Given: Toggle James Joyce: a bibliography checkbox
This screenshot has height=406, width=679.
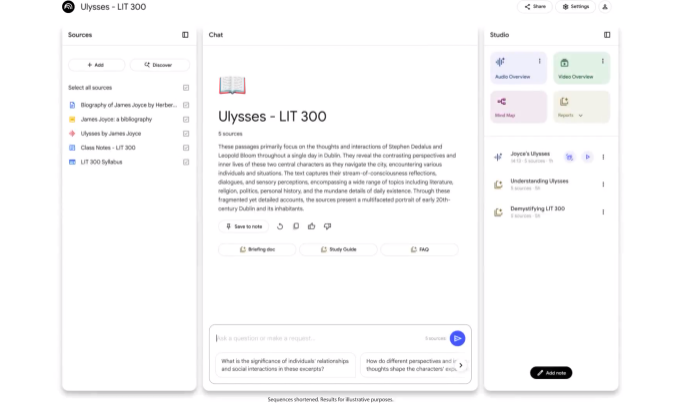Looking at the screenshot, I should 186,119.
